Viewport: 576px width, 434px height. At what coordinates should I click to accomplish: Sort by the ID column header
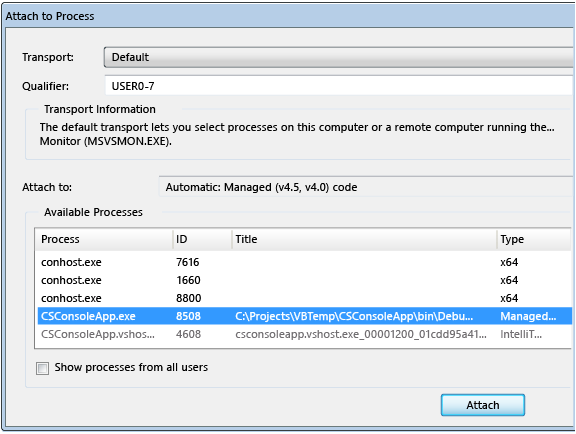click(x=202, y=239)
